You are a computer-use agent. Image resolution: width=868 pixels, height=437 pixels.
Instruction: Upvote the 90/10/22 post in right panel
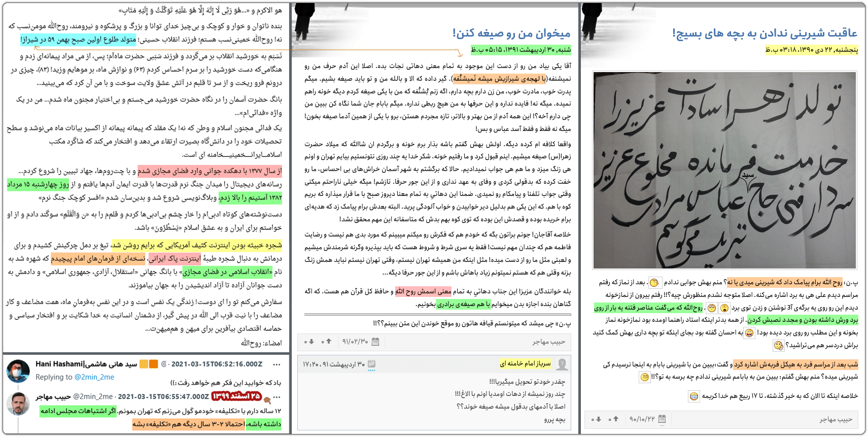point(615,419)
